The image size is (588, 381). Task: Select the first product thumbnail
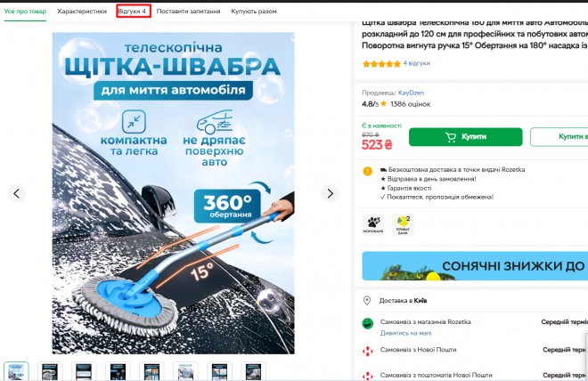[x=16, y=371]
